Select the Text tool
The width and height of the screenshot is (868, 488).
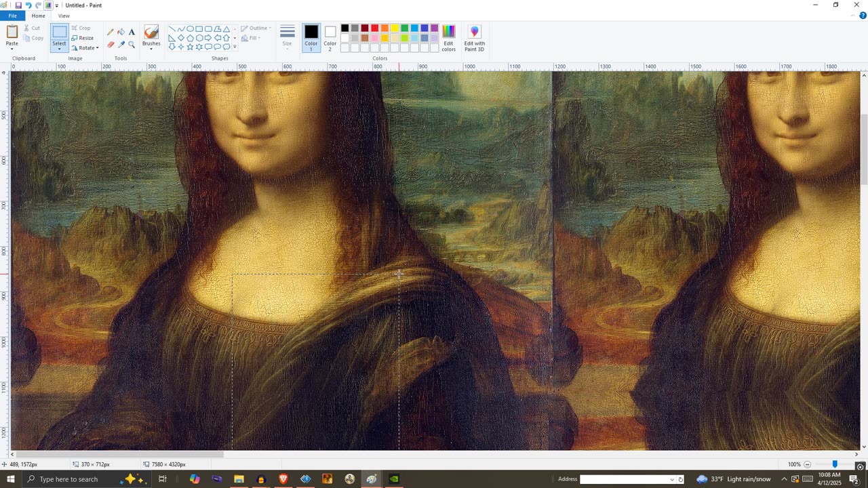click(x=132, y=32)
